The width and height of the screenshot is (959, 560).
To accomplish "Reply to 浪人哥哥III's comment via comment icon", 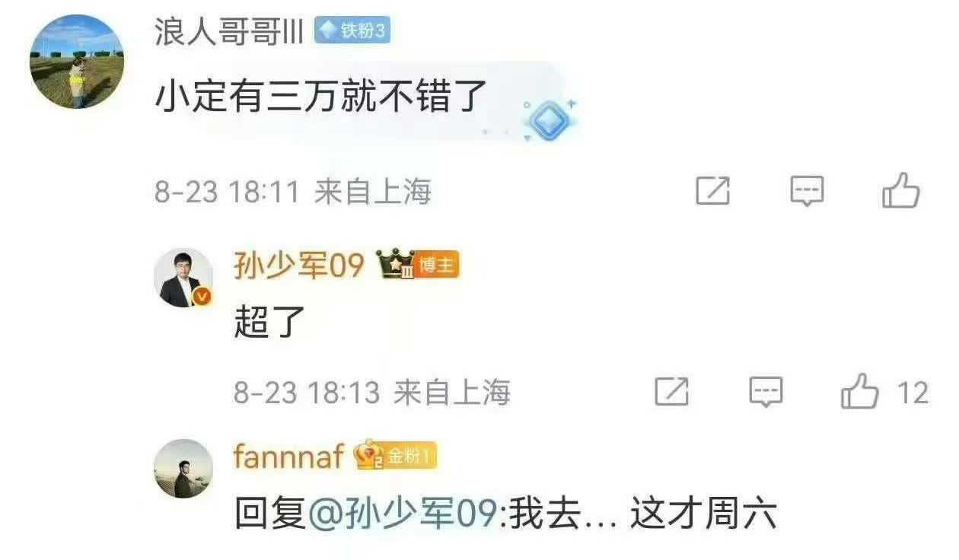I will pyautogui.click(x=807, y=191).
